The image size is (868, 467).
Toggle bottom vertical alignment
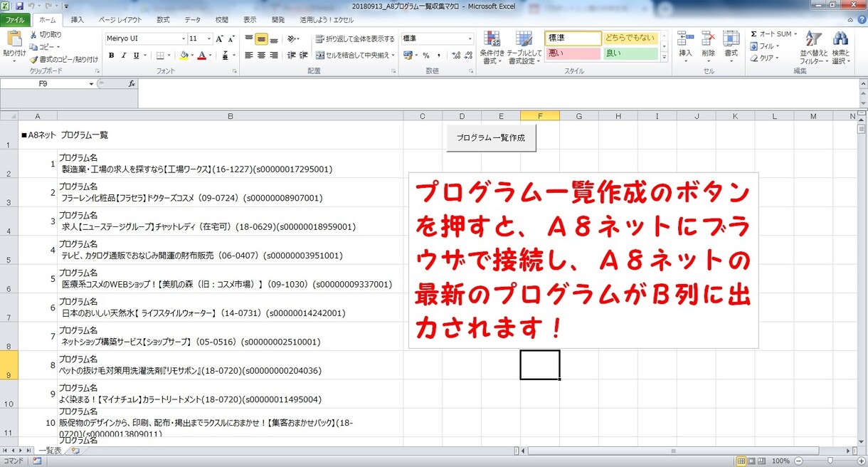(x=273, y=39)
